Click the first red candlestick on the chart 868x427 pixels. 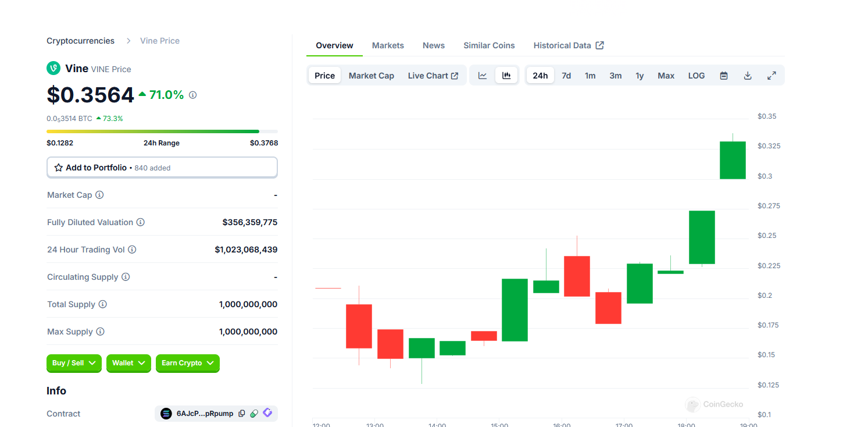coord(359,326)
